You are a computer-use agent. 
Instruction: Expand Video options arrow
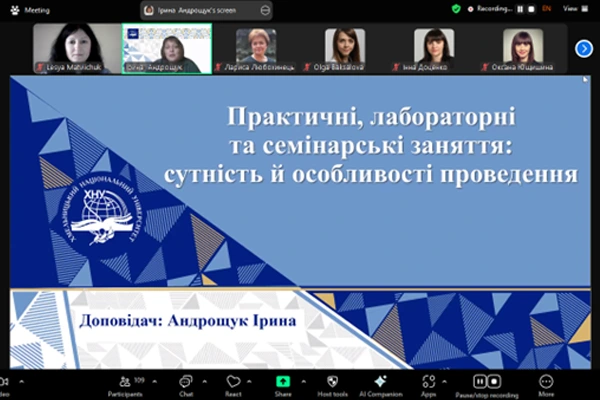[x=21, y=382]
